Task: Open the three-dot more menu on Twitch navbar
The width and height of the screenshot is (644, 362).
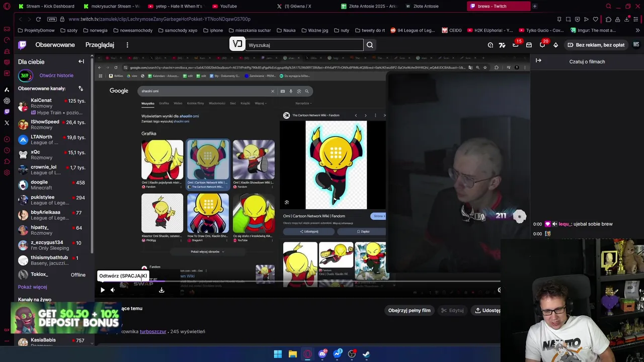Action: click(x=127, y=45)
